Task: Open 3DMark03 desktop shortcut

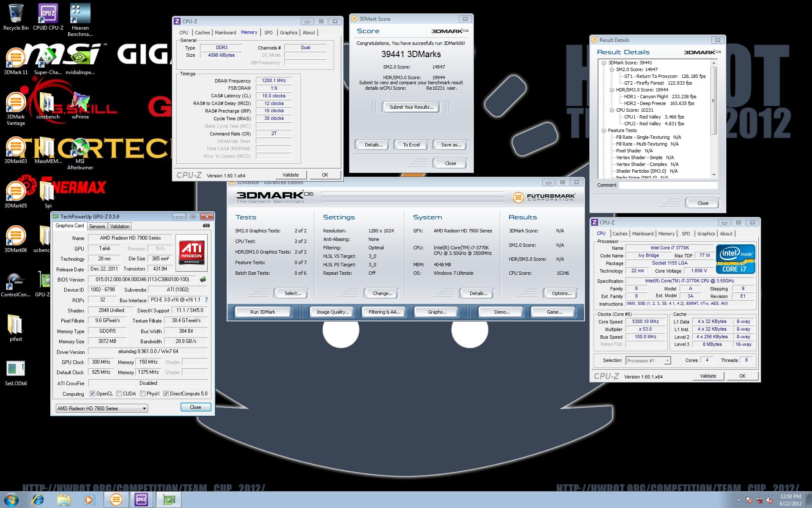Action: pyautogui.click(x=16, y=150)
